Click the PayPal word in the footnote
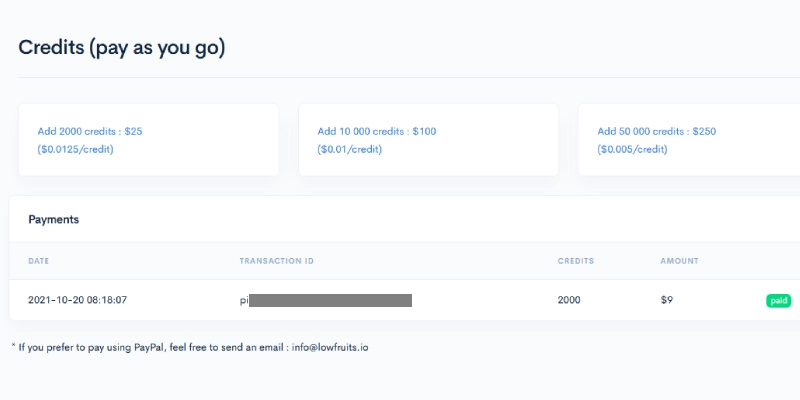The image size is (800, 400). click(x=149, y=347)
